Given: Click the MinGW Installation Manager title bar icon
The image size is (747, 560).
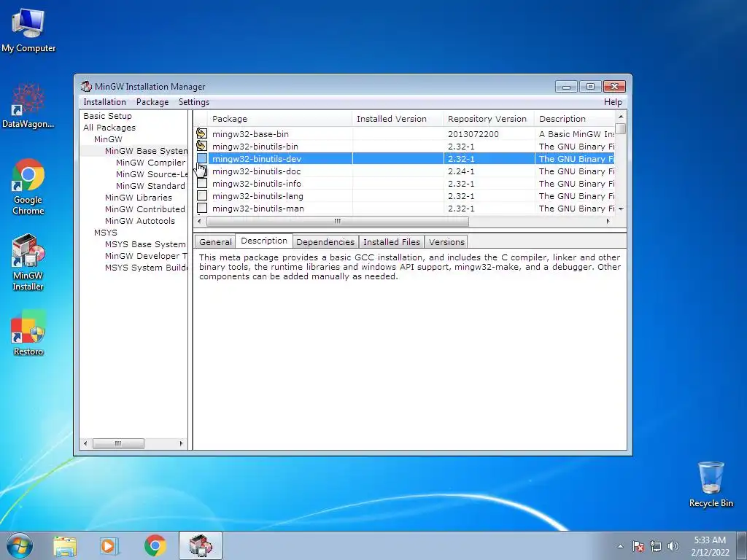Looking at the screenshot, I should click(86, 86).
